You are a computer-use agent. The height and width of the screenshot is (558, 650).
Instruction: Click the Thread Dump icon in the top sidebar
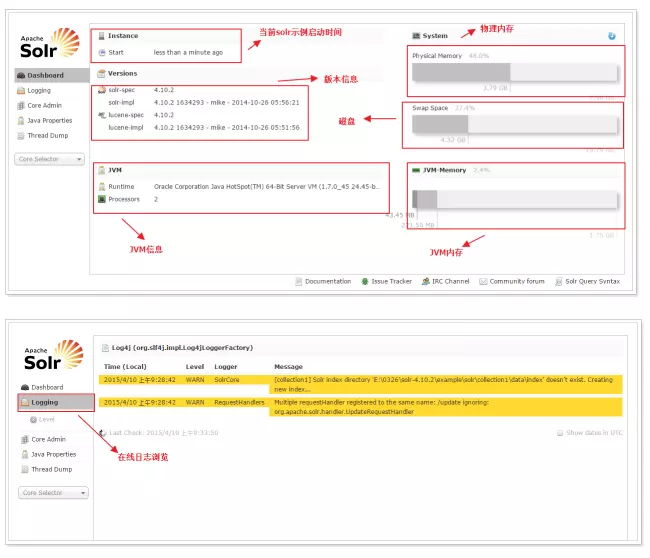21,136
